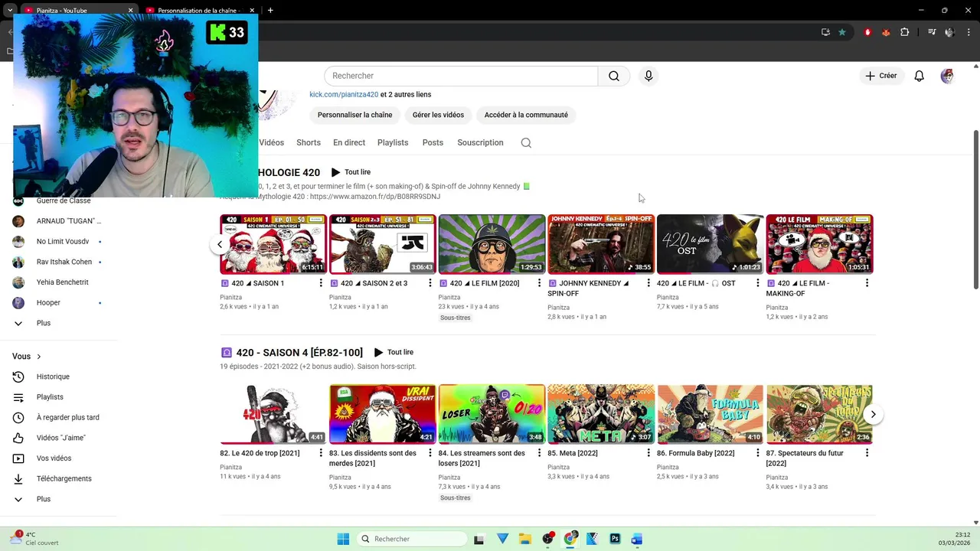Click the page vertical scrollbar
The image size is (980, 551).
(x=975, y=210)
